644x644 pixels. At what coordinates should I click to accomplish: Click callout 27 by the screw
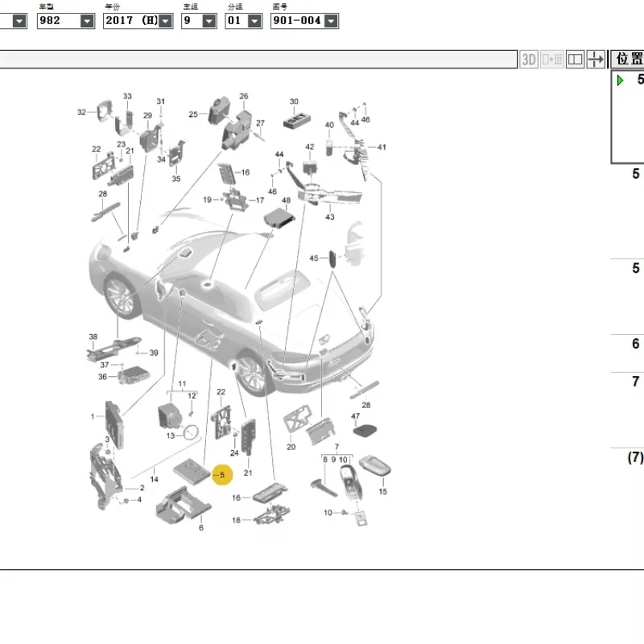pos(260,123)
